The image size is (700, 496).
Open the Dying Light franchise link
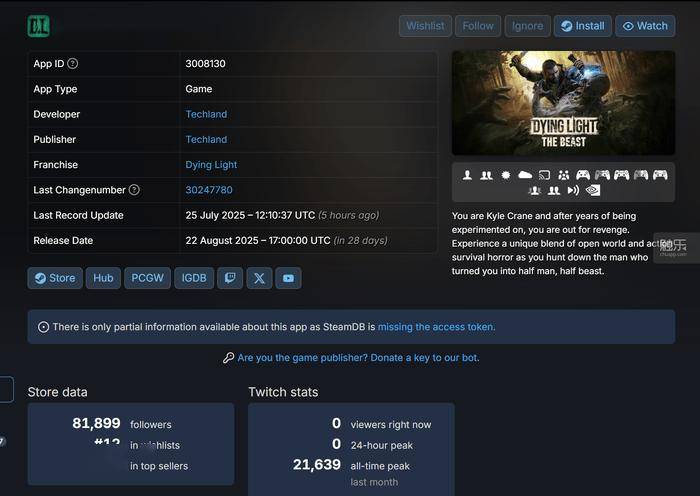click(x=211, y=165)
